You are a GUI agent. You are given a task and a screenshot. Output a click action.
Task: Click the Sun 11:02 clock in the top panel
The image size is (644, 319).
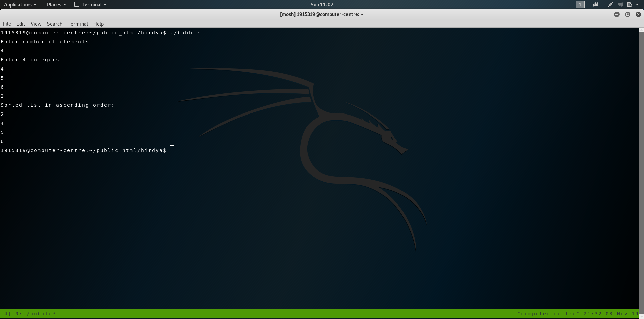pyautogui.click(x=322, y=4)
